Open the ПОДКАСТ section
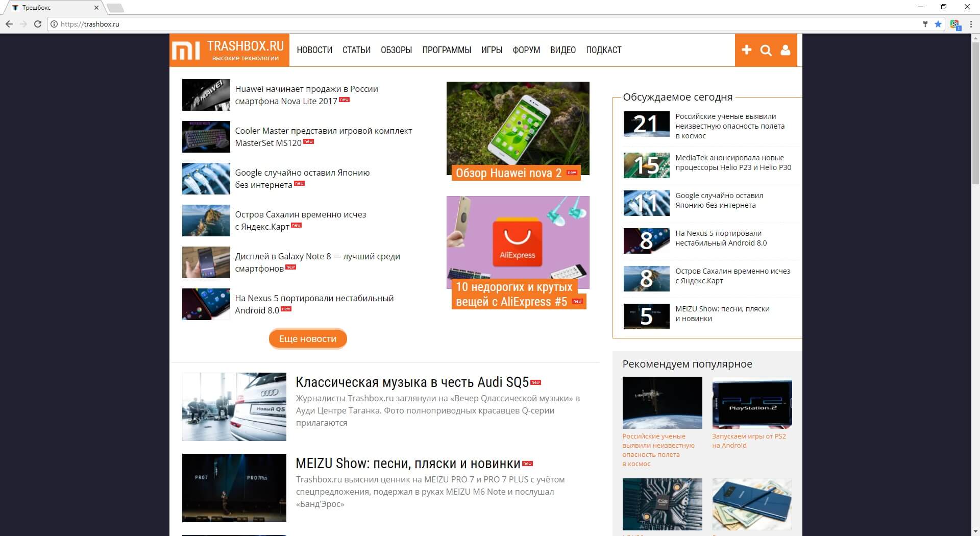Image resolution: width=980 pixels, height=536 pixels. point(603,50)
